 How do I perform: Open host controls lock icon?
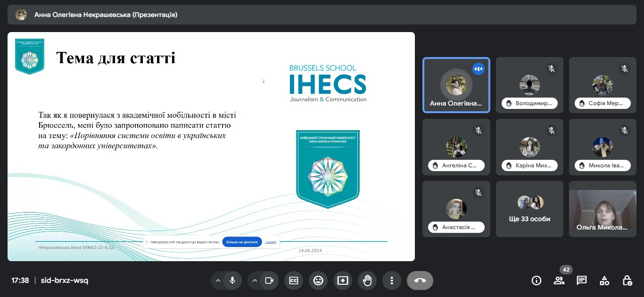click(627, 280)
